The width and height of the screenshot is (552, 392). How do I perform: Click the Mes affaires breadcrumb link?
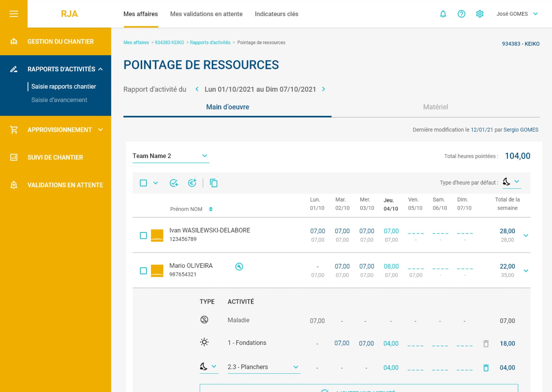click(136, 43)
